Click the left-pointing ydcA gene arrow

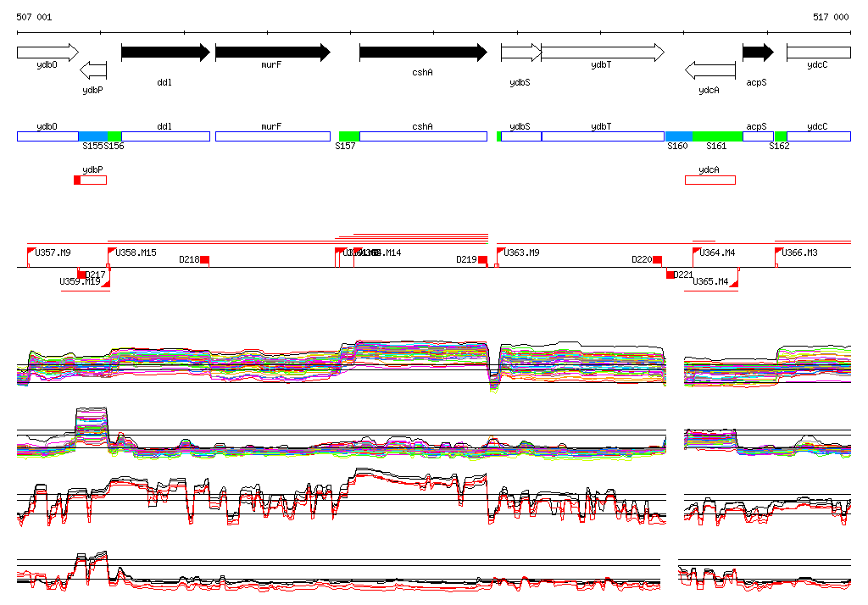(709, 69)
